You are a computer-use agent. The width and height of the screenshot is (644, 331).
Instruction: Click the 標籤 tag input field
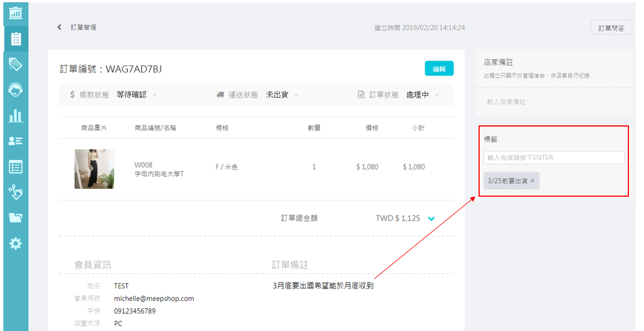pyautogui.click(x=554, y=158)
